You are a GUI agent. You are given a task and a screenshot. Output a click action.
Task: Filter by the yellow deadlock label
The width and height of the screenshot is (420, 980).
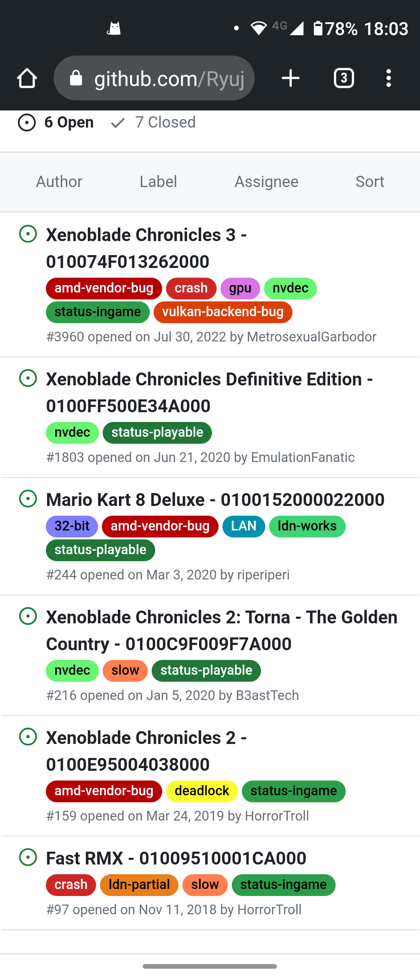[x=202, y=791]
